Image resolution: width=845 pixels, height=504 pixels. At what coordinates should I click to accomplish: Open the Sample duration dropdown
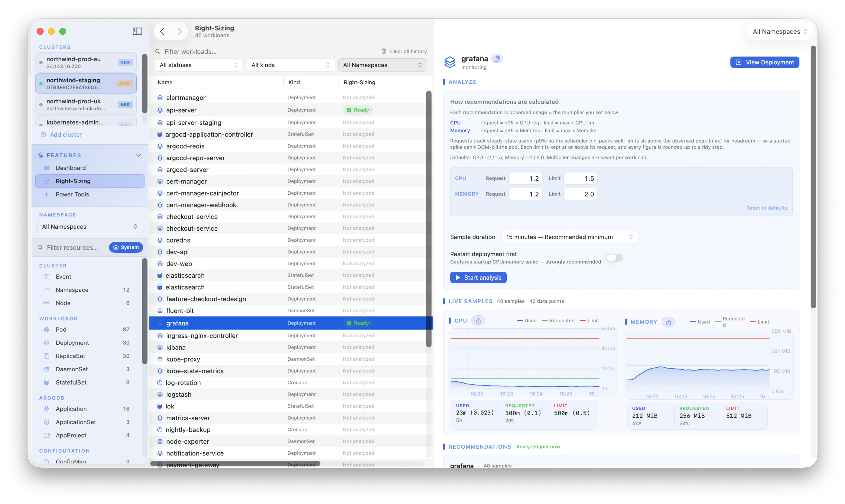[570, 237]
